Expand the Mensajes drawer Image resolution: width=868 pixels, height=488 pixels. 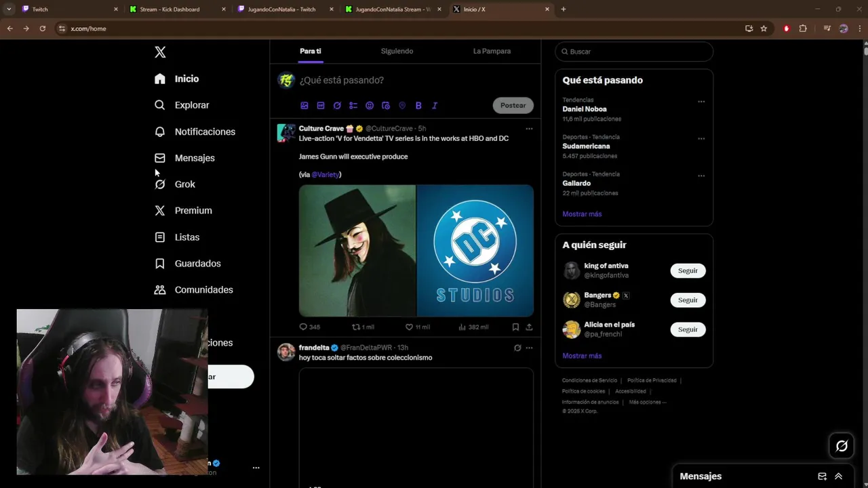[838, 476]
